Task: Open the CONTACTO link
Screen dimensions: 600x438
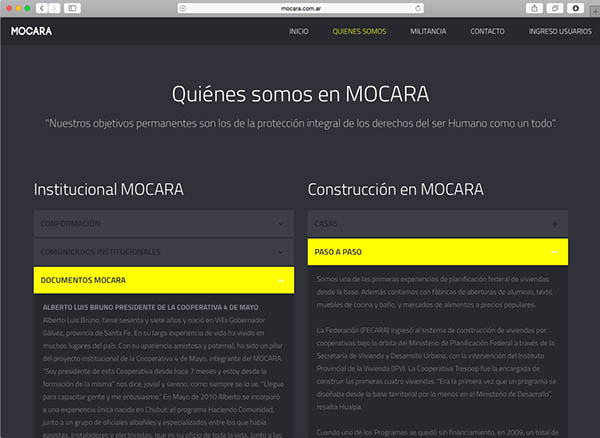Action: [x=487, y=31]
